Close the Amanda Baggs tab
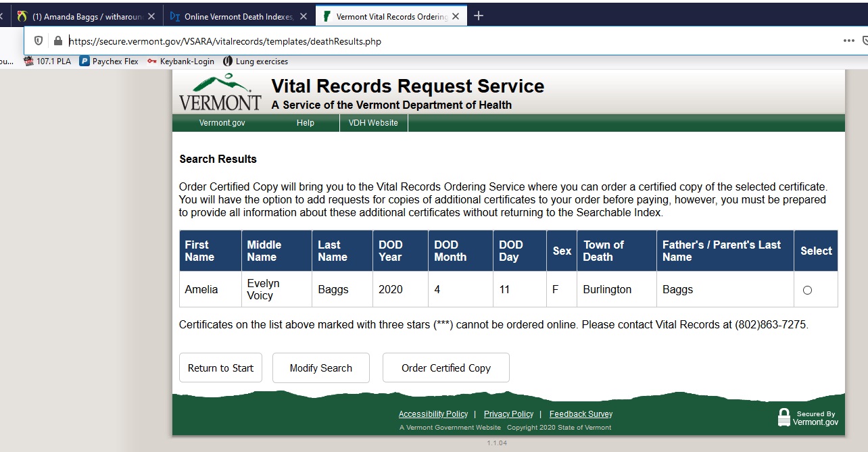The width and height of the screenshot is (868, 452). [x=151, y=16]
